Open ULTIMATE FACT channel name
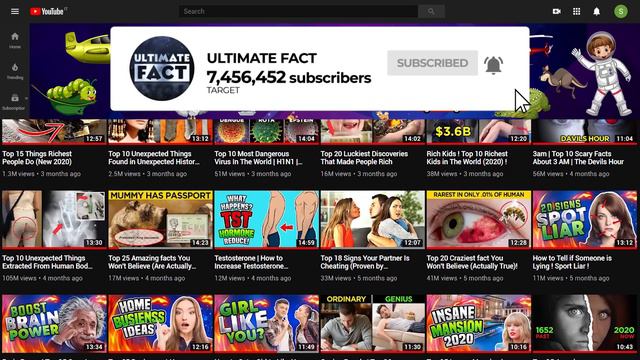The image size is (640, 360). (262, 58)
